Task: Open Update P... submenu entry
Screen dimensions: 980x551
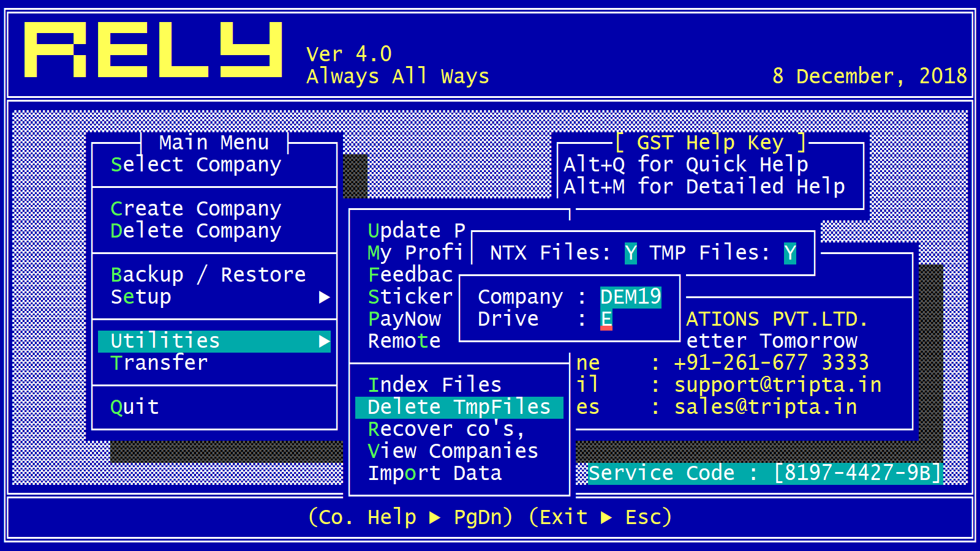Action: pos(417,231)
